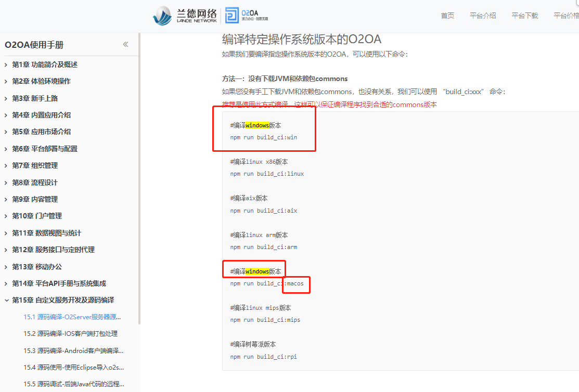Open section 15.1 源码编译-O2Server
The image size is (579, 392).
click(72, 317)
